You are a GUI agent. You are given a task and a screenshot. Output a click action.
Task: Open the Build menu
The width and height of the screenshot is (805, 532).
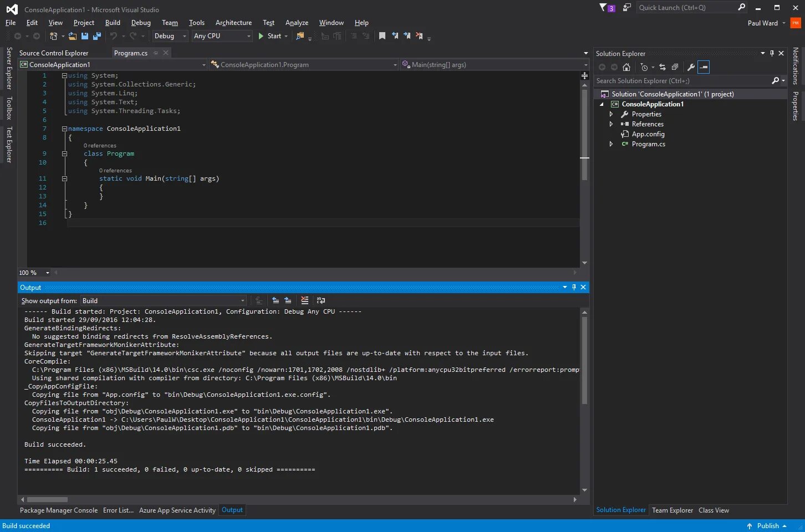113,23
